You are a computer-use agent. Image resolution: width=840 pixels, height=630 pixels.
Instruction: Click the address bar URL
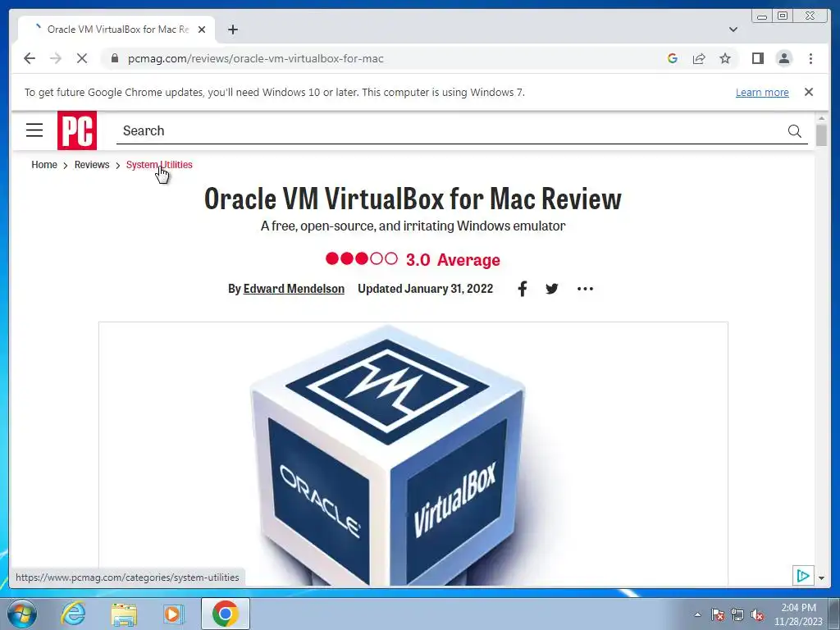(256, 58)
